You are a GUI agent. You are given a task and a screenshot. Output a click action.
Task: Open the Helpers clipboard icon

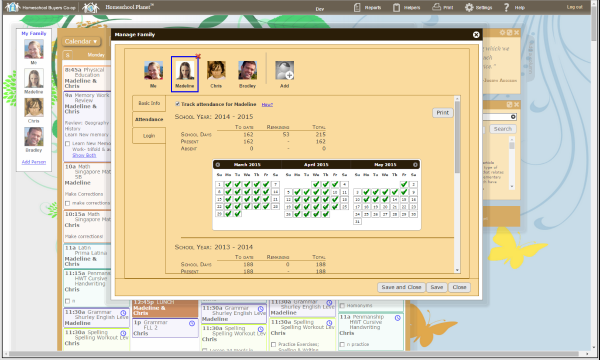(396, 7)
